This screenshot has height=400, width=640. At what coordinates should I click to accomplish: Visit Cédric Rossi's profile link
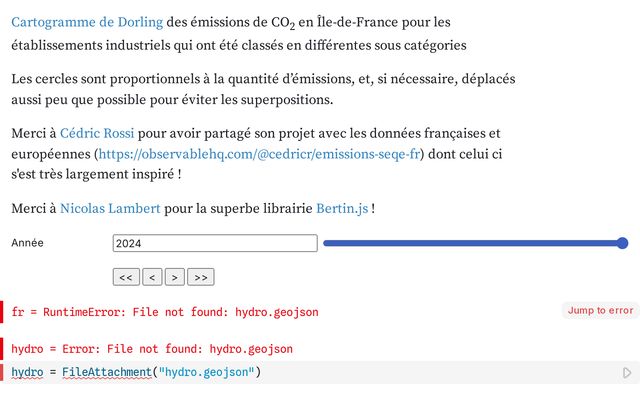pos(96,133)
